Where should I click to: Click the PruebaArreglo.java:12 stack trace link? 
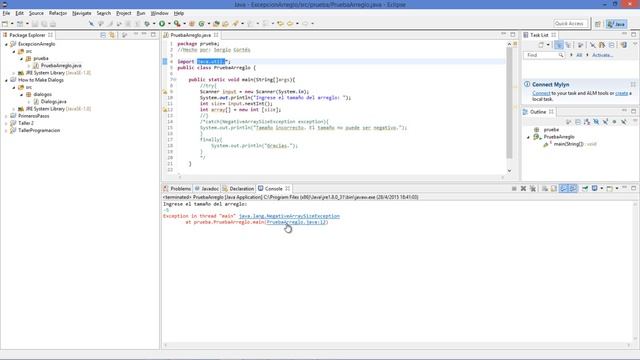pyautogui.click(x=297, y=222)
